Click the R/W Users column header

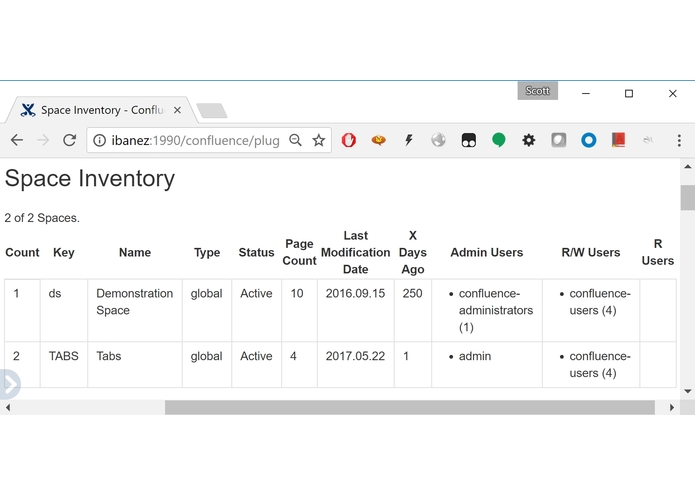coord(591,253)
